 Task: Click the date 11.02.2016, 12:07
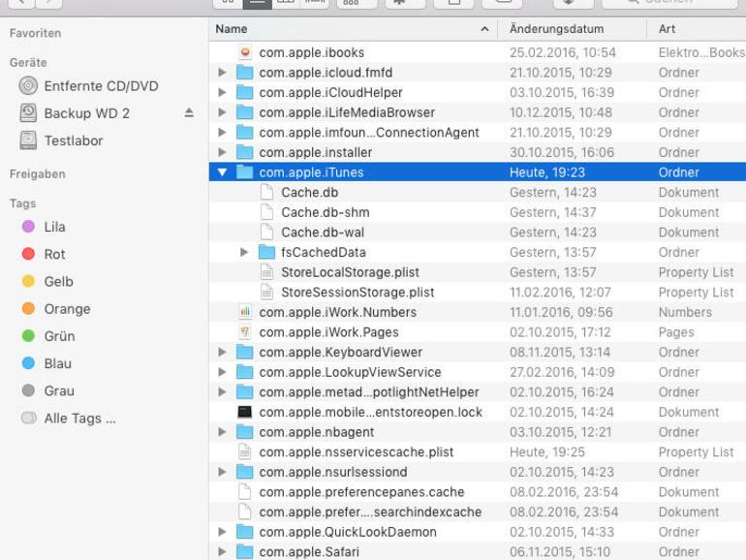560,293
